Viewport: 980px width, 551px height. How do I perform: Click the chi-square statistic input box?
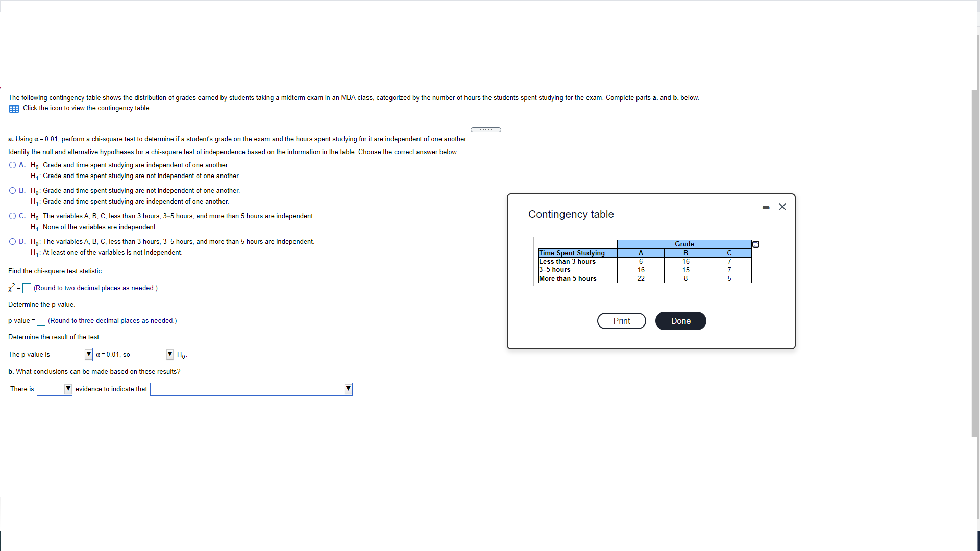27,289
